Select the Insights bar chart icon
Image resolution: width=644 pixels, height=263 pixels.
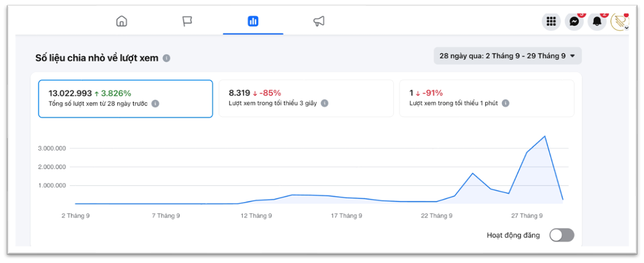[253, 21]
